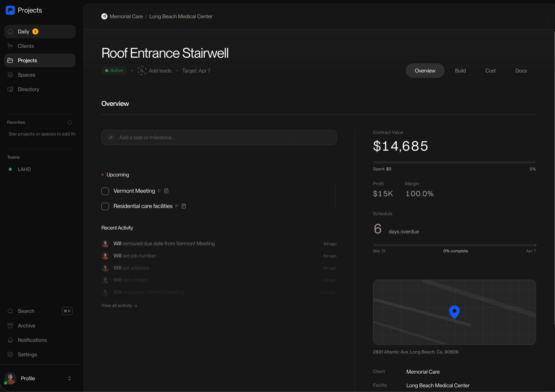
Task: Open the Daily section with badge
Action: 24,31
